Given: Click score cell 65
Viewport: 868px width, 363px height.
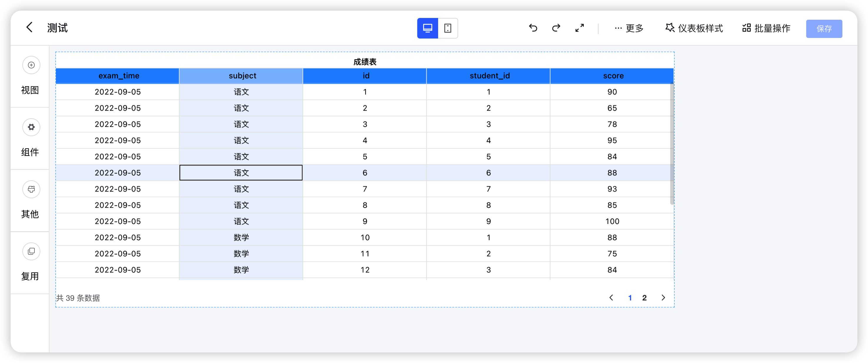Looking at the screenshot, I should coord(612,108).
